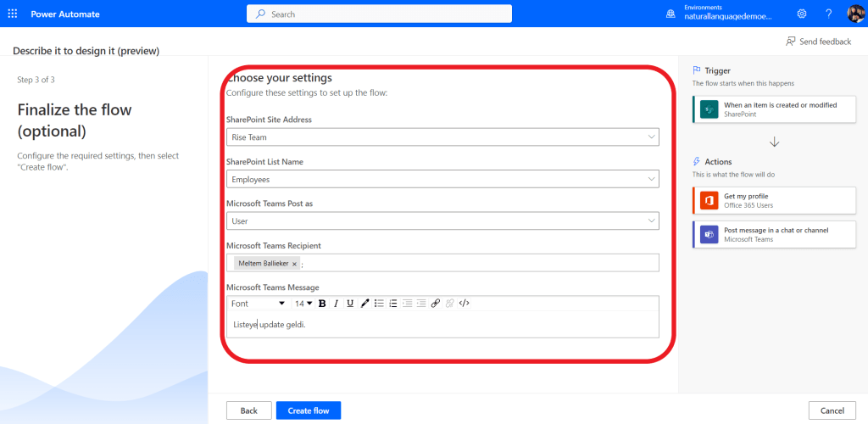Image resolution: width=868 pixels, height=424 pixels.
Task: Remove recipient Meltem Ballieker
Action: click(294, 264)
